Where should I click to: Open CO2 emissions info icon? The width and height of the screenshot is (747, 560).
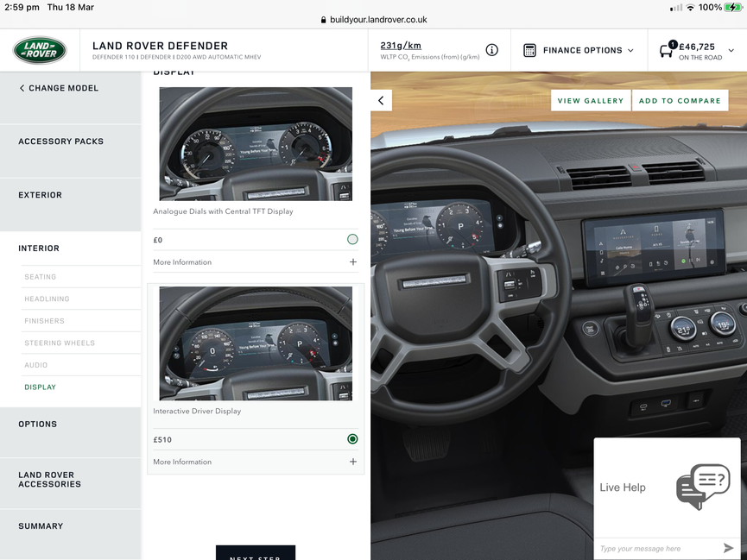pos(491,50)
